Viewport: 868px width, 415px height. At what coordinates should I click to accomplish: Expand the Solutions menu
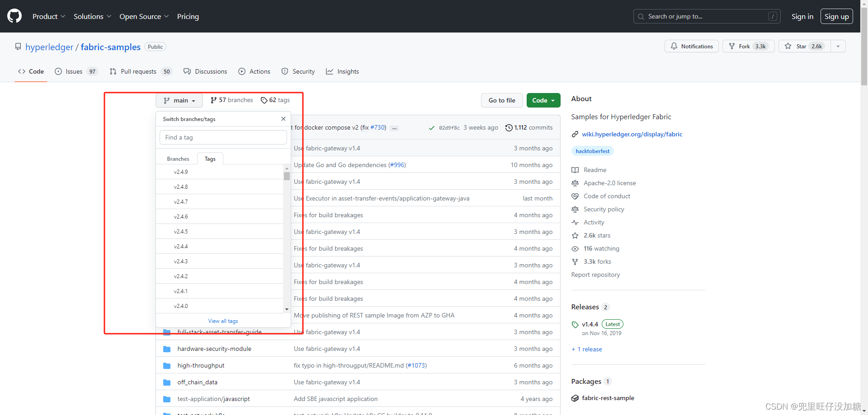tap(92, 16)
